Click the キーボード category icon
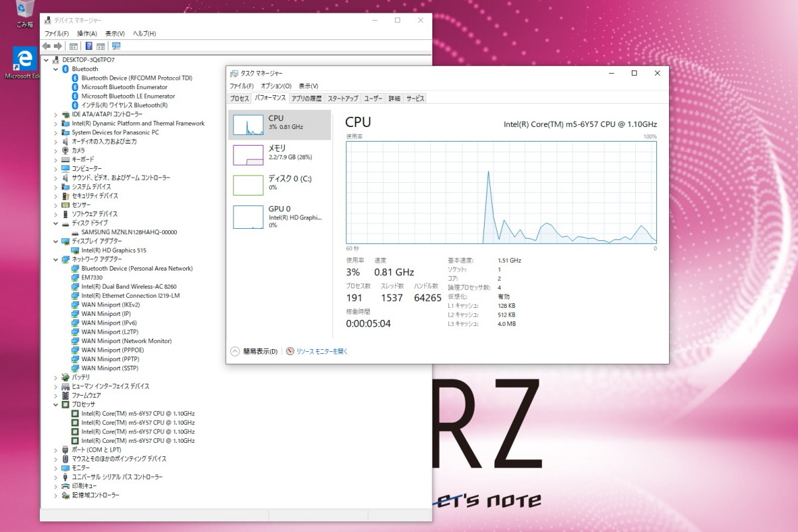The height and width of the screenshot is (532, 798). coord(66,160)
